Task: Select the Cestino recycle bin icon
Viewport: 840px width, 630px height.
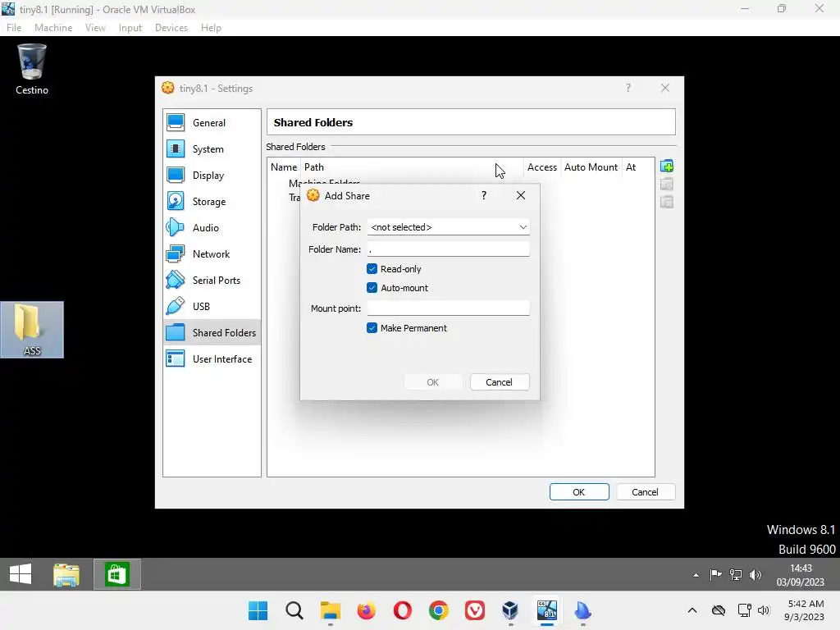Action: [32, 70]
